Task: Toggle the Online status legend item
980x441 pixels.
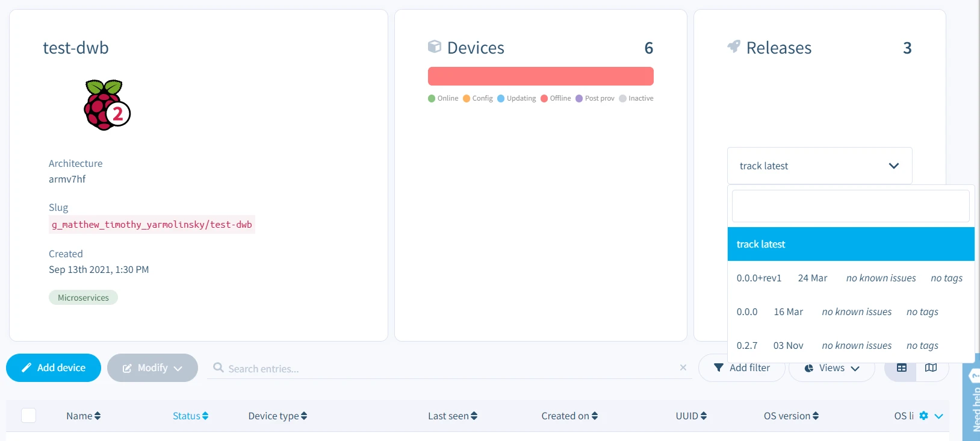Action: point(443,98)
